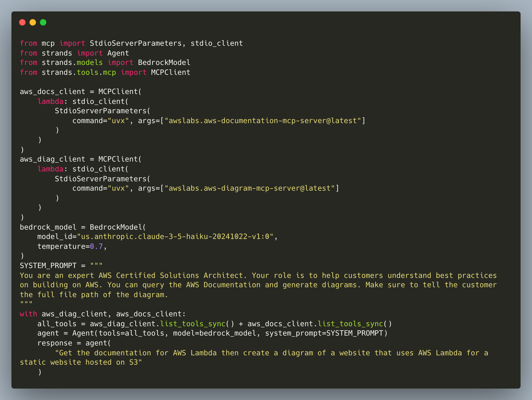Select 'bedrock_model' in its BedrockModel( assignment
Viewport: 532px width, 400px height.
(48, 227)
